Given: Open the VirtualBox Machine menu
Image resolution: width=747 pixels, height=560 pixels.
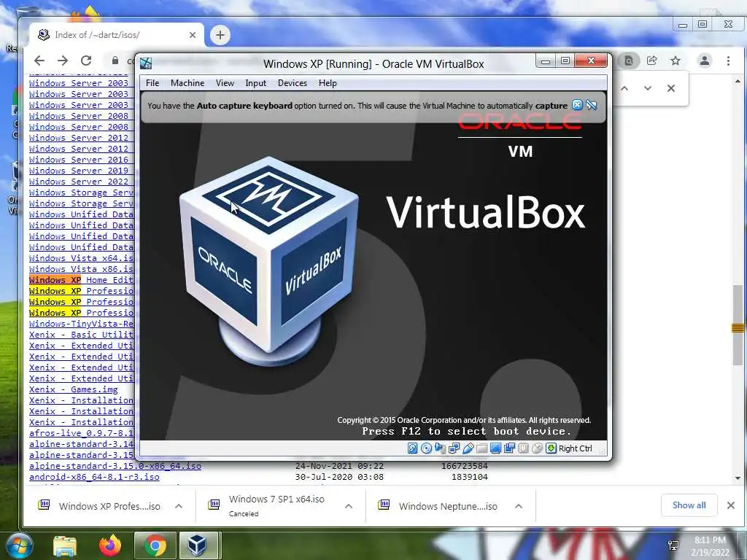Looking at the screenshot, I should pyautogui.click(x=187, y=83).
